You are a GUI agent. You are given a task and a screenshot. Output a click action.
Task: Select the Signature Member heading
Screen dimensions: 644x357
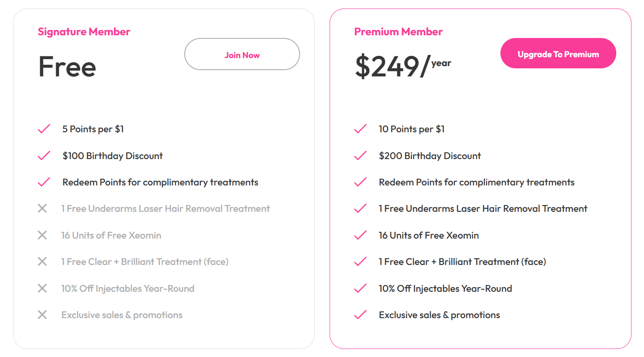click(84, 31)
